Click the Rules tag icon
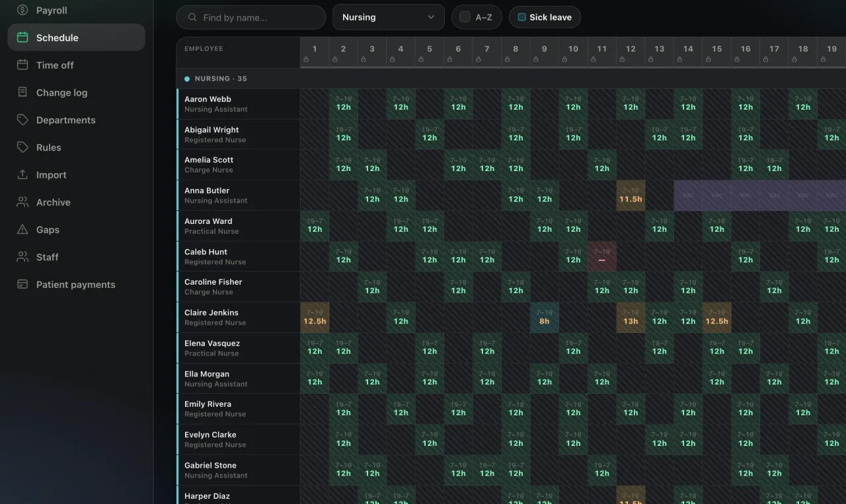Image resolution: width=846 pixels, height=504 pixels. pyautogui.click(x=22, y=147)
